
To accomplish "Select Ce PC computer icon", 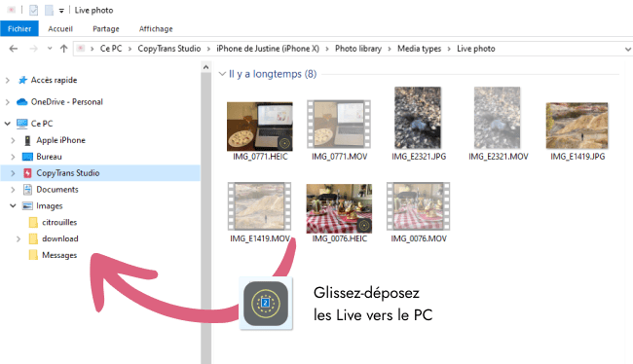I will 22,124.
